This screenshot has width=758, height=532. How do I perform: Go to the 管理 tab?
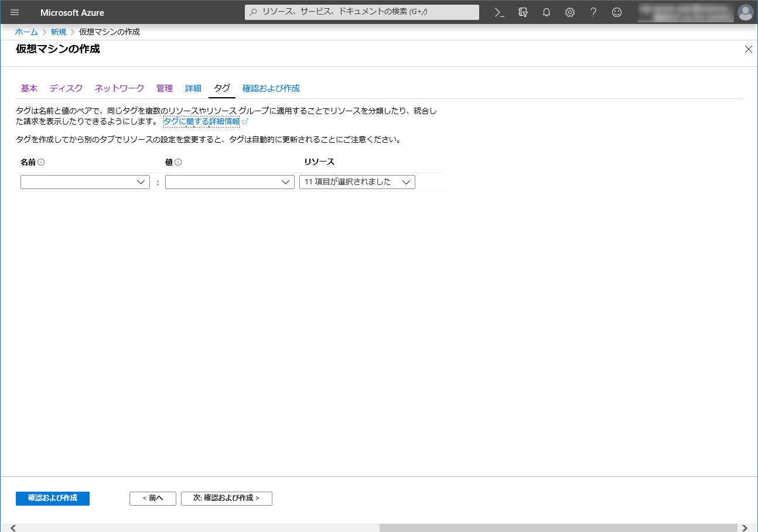165,88
